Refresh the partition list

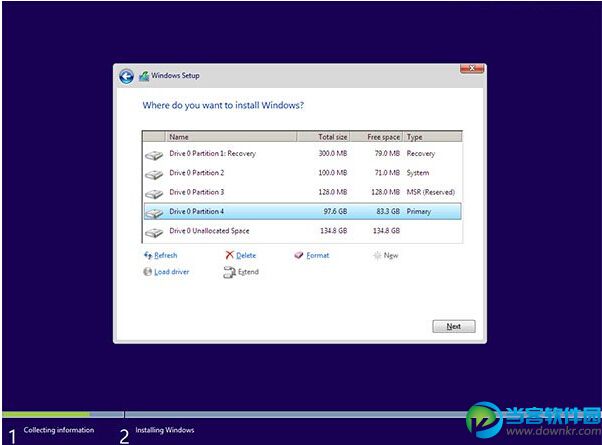pyautogui.click(x=165, y=255)
